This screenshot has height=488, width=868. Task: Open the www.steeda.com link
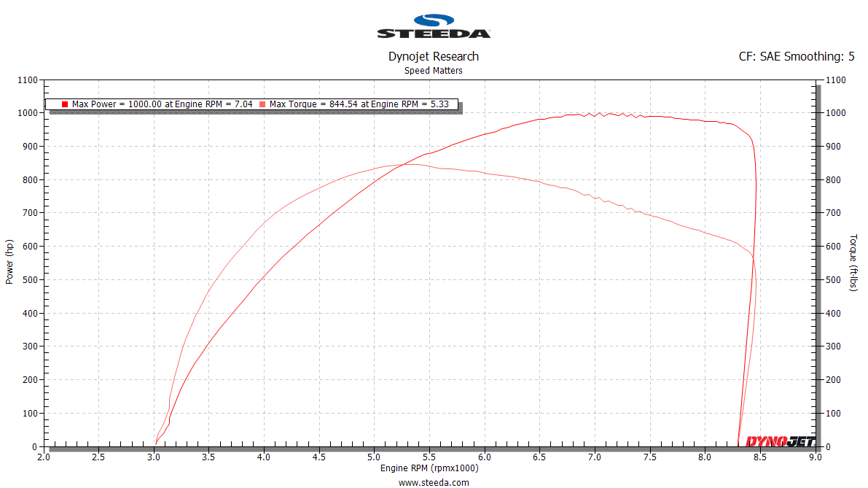point(434,482)
